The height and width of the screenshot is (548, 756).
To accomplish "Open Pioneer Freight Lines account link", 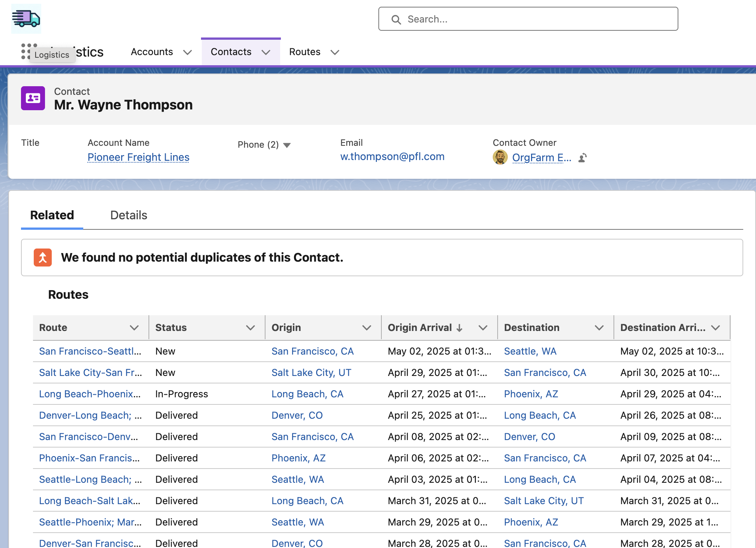I will point(138,157).
